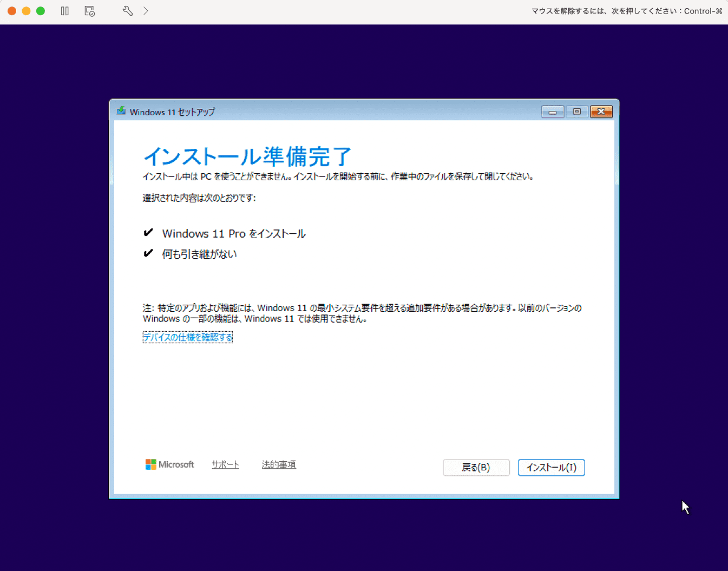728x571 pixels.
Task: Minimize the Windows 11 Setup dialog
Action: click(x=553, y=111)
